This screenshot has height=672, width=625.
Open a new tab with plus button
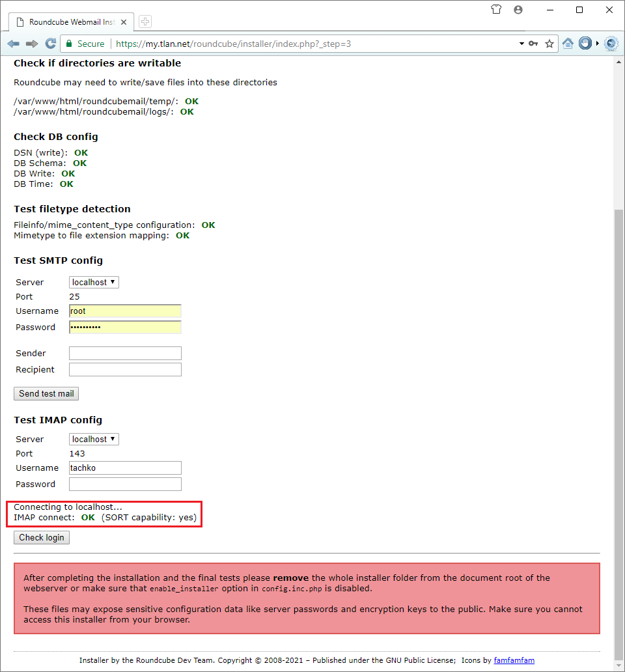click(x=145, y=21)
